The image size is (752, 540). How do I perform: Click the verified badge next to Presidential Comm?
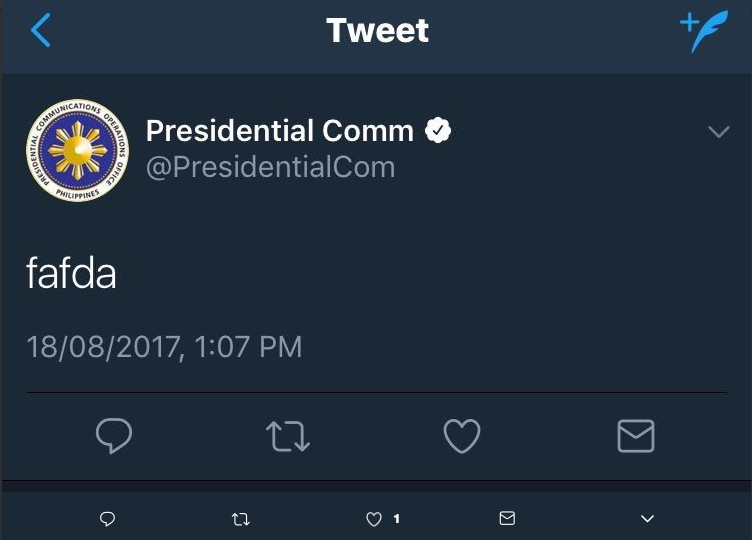(439, 130)
